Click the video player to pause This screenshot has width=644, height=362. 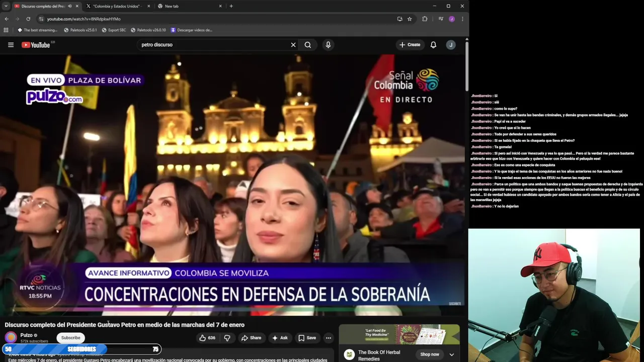point(232,185)
